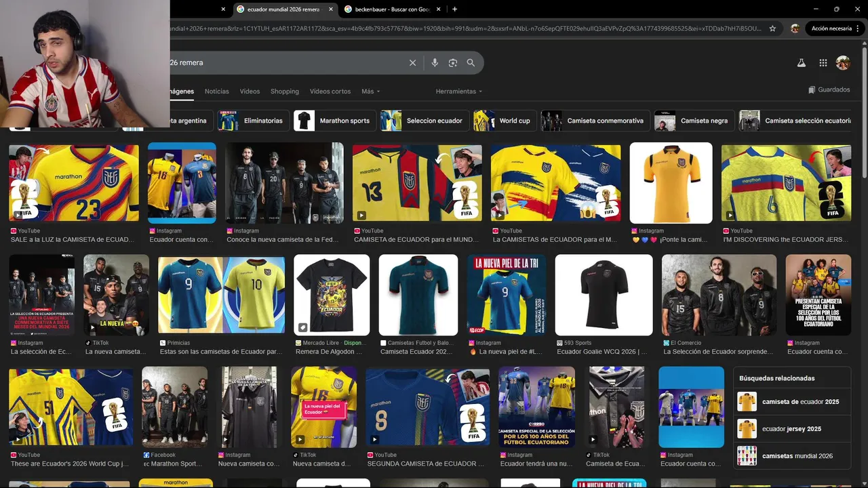This screenshot has width=868, height=488.
Task: Filter by Seleccion ecuador chip
Action: point(425,121)
